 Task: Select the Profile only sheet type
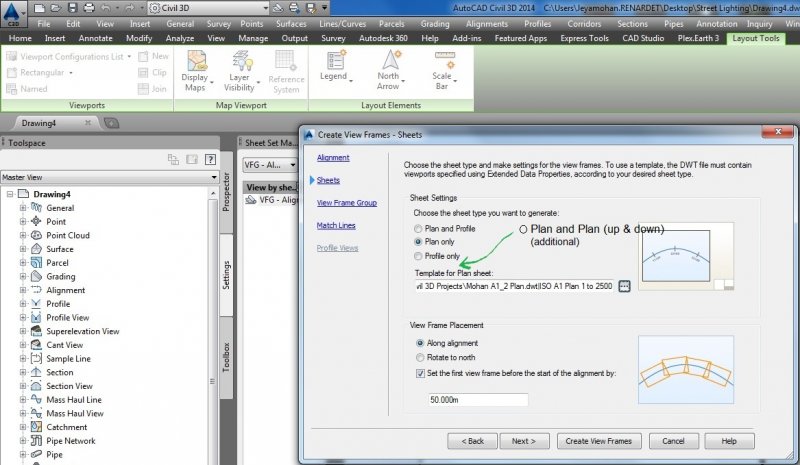pos(418,256)
